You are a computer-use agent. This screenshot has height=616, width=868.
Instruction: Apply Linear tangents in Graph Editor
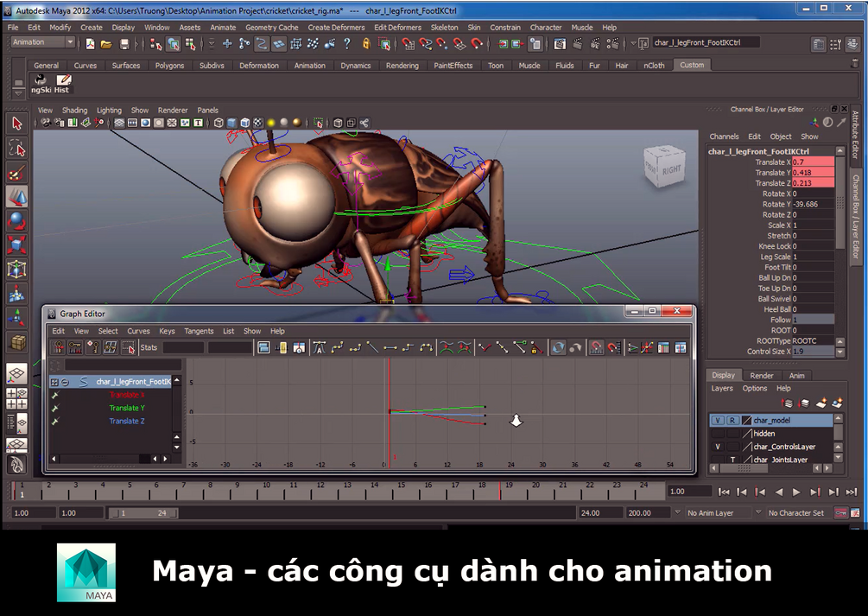[372, 347]
